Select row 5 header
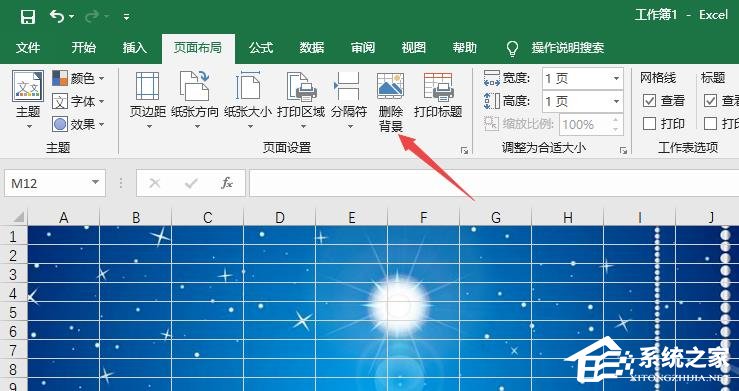The height and width of the screenshot is (391, 739). point(14,312)
